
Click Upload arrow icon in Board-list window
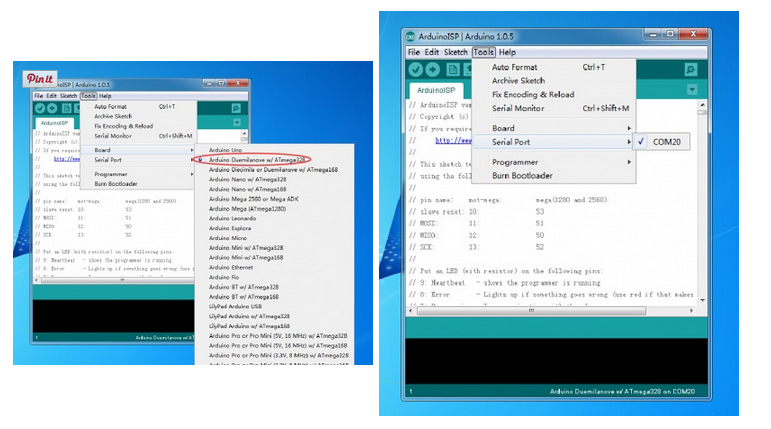pos(52,108)
